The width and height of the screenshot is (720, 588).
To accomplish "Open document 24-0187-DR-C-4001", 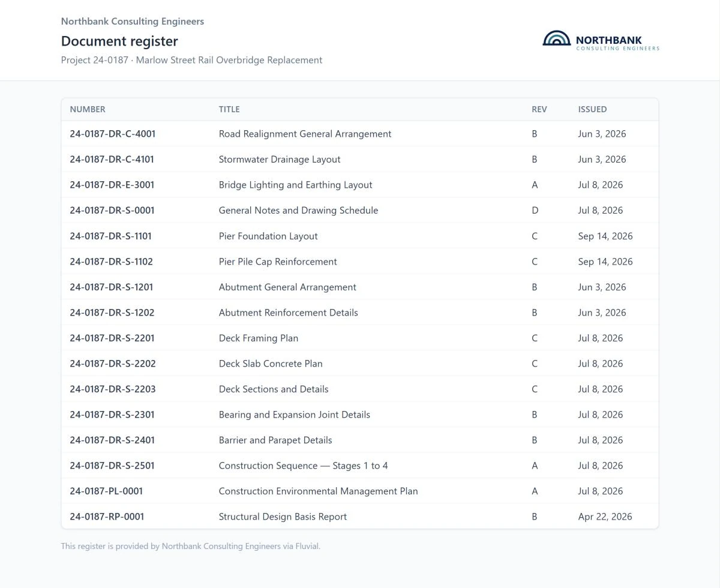I will tap(113, 134).
